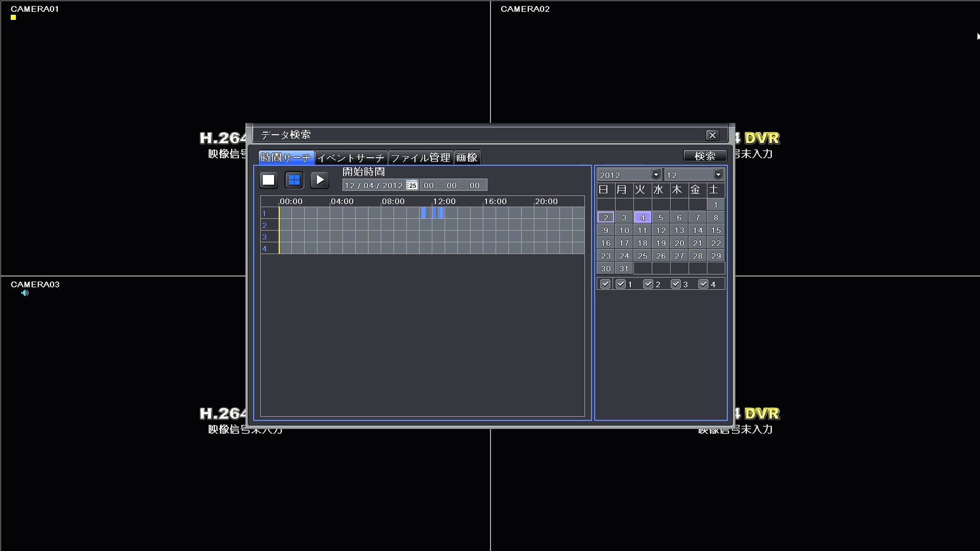Close the データ検索 dialog
Image resolution: width=980 pixels, height=551 pixels.
pos(712,135)
